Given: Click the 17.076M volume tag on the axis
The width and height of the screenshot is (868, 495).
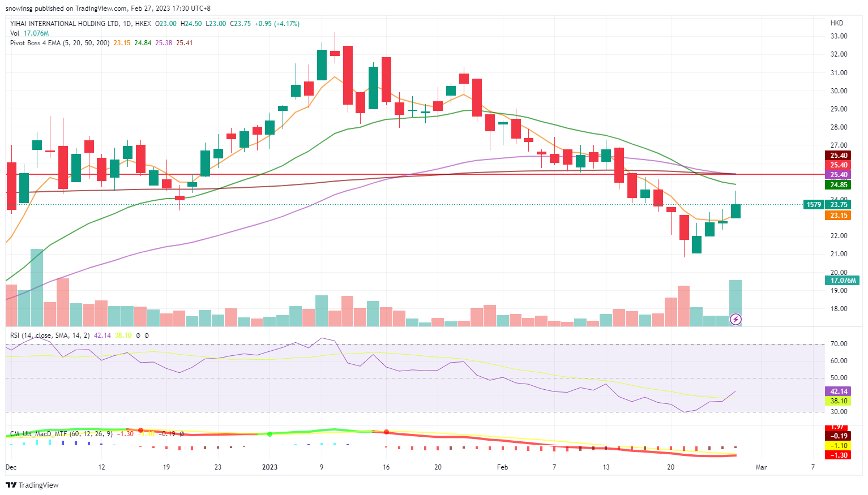Looking at the screenshot, I should pos(843,281).
